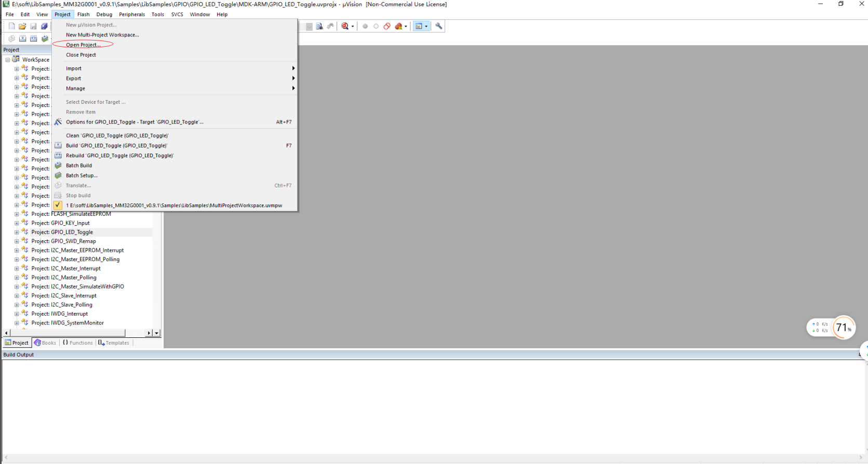Expand the Import submenu arrow

point(293,69)
